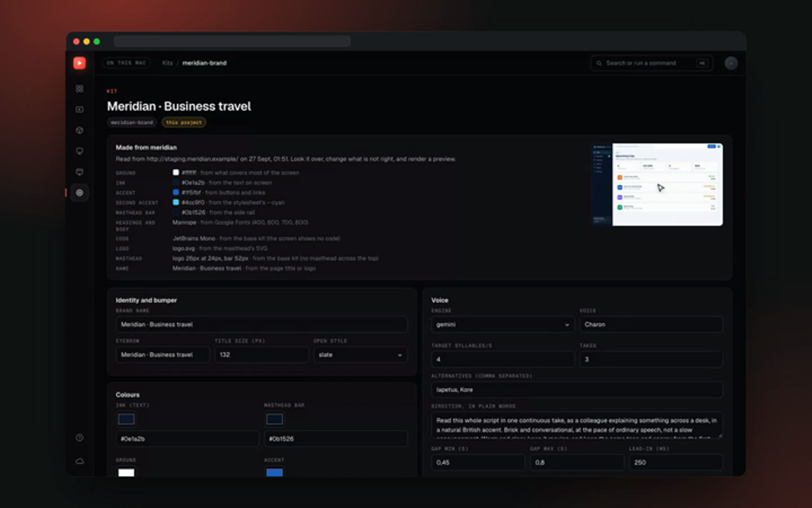Open the Ink (Text) colour swatch

(126, 419)
